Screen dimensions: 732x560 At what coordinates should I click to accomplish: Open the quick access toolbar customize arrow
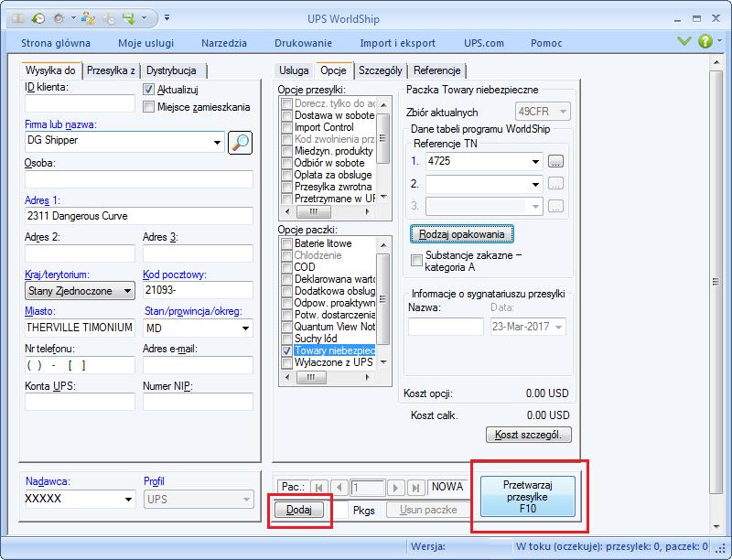pos(167,18)
